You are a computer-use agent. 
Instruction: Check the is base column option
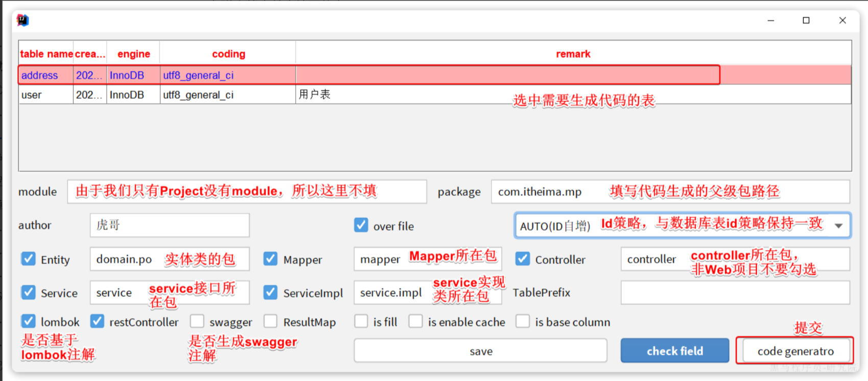[523, 321]
